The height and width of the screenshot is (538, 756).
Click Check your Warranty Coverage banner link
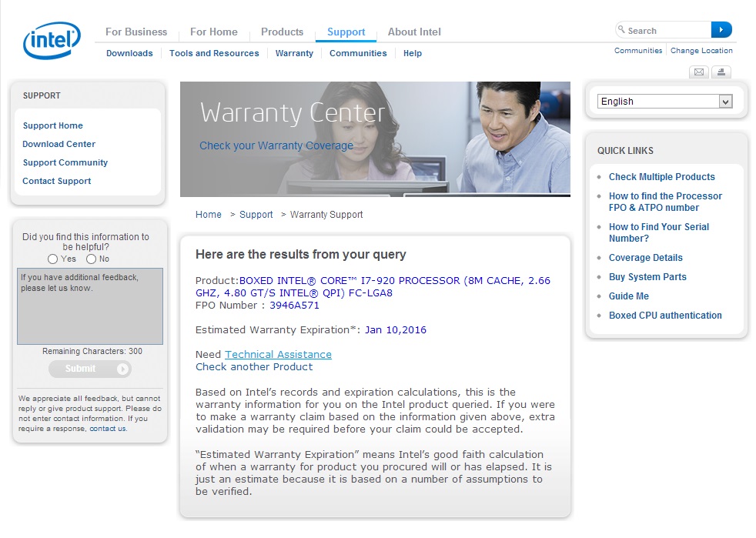(276, 145)
